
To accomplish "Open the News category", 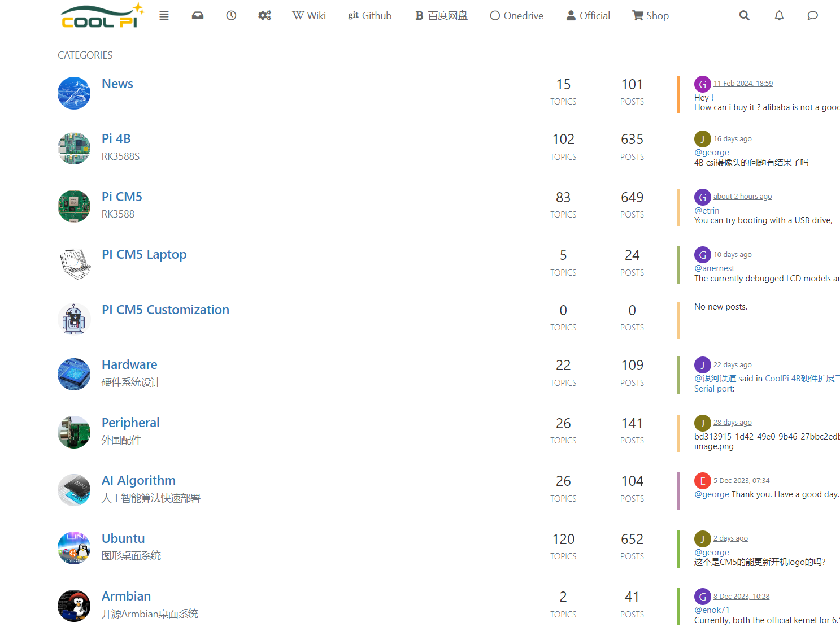I will (117, 84).
